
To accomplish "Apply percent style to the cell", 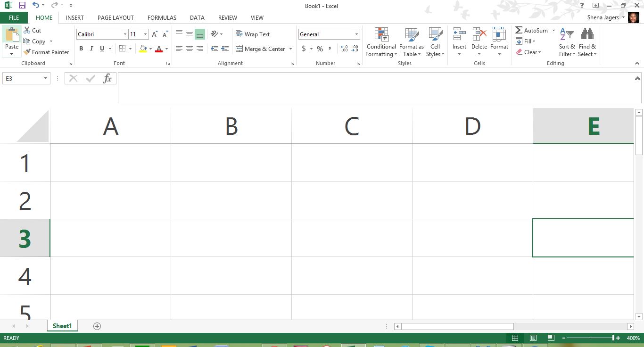I will (x=320, y=49).
